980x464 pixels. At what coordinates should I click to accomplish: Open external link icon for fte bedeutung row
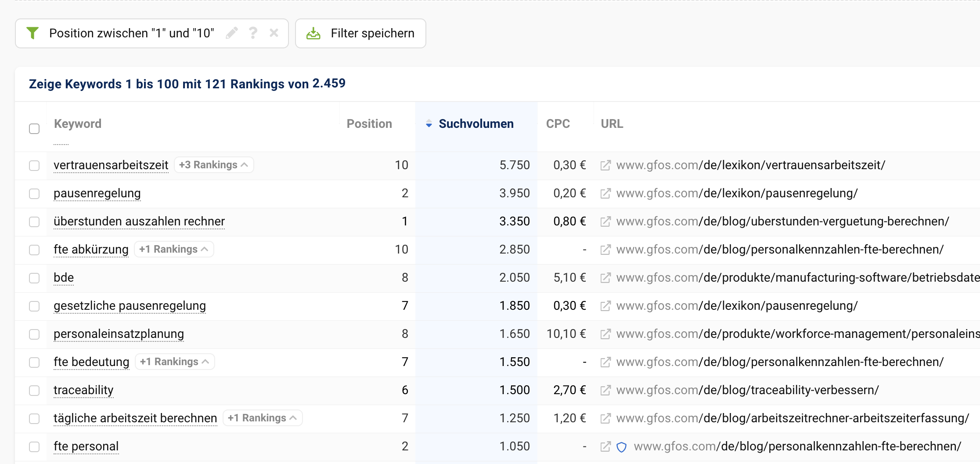pos(605,362)
